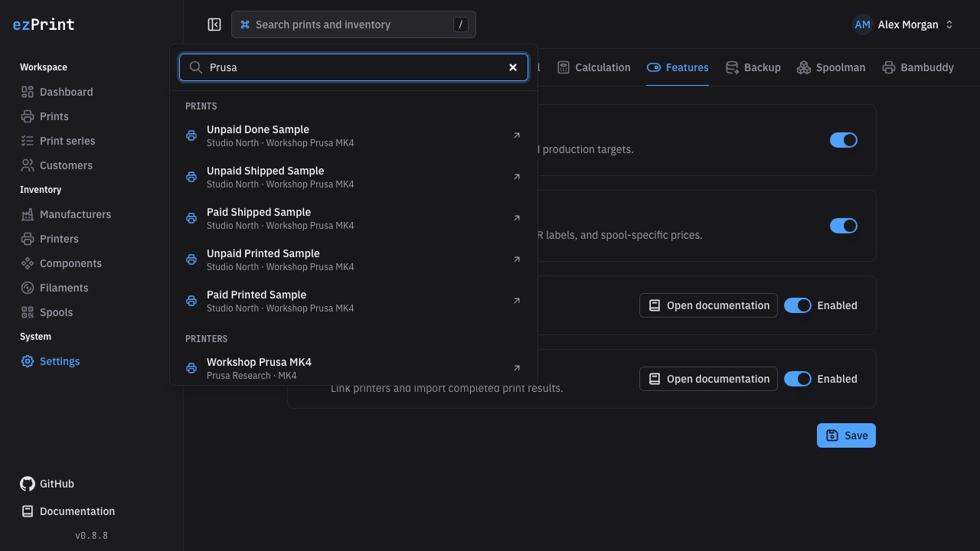980x551 pixels.
Task: Toggle the production targets feature switch
Action: (844, 140)
